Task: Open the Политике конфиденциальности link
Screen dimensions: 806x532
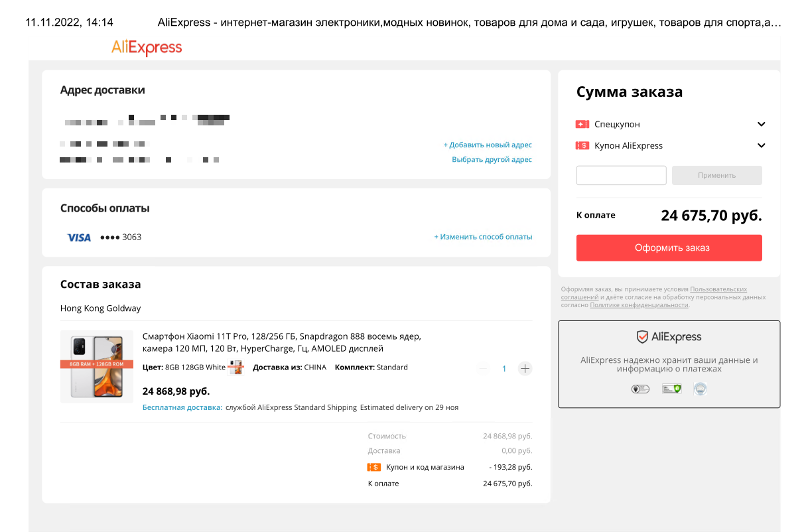Action: click(639, 305)
